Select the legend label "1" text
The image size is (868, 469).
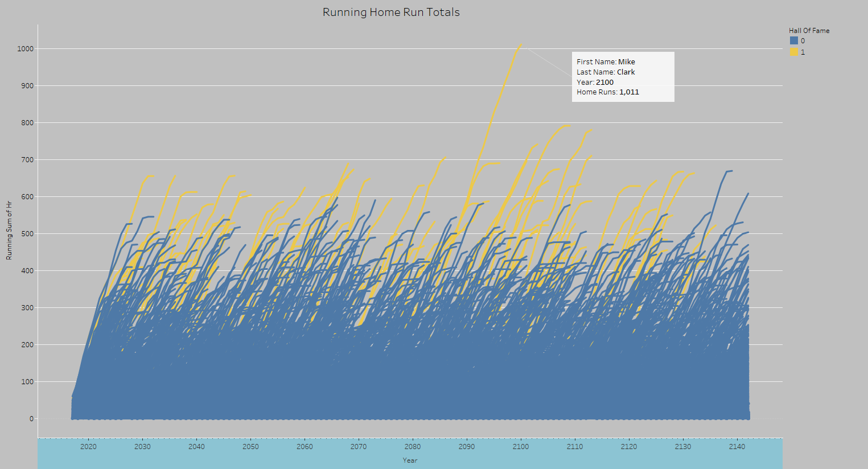pyautogui.click(x=803, y=52)
